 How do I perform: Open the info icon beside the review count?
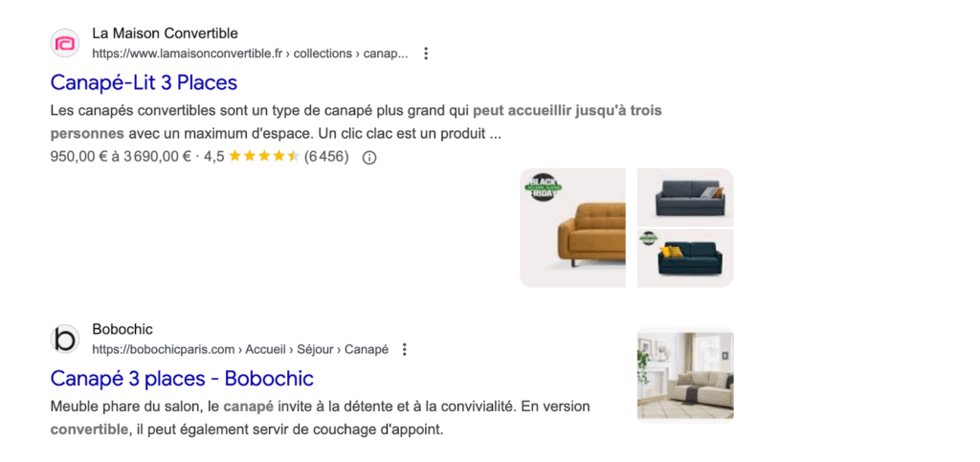coord(369,157)
